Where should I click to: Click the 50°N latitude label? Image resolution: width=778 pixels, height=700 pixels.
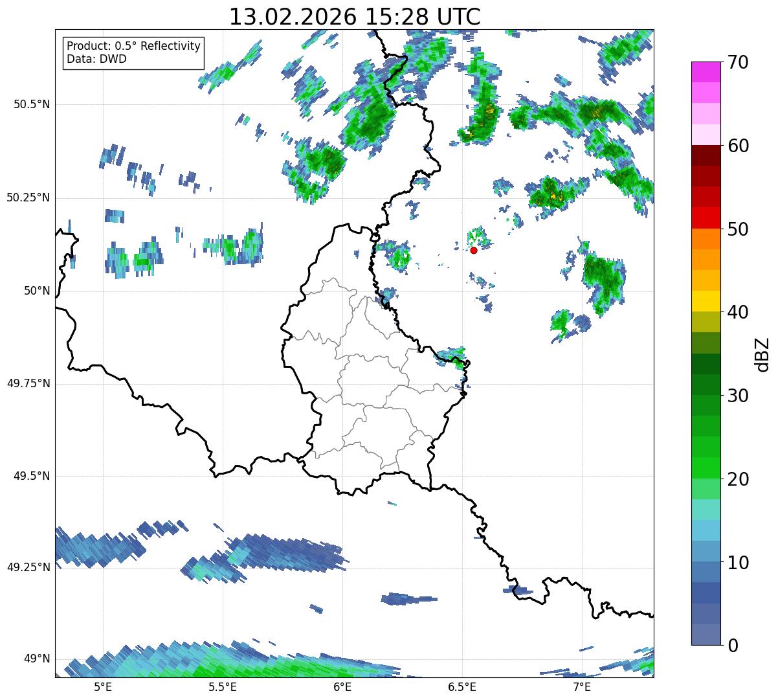(36, 291)
